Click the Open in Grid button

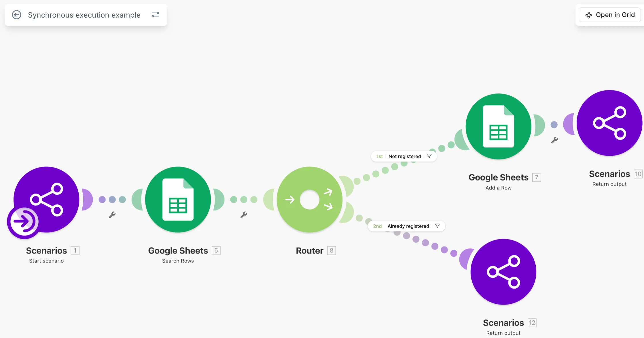pos(610,15)
